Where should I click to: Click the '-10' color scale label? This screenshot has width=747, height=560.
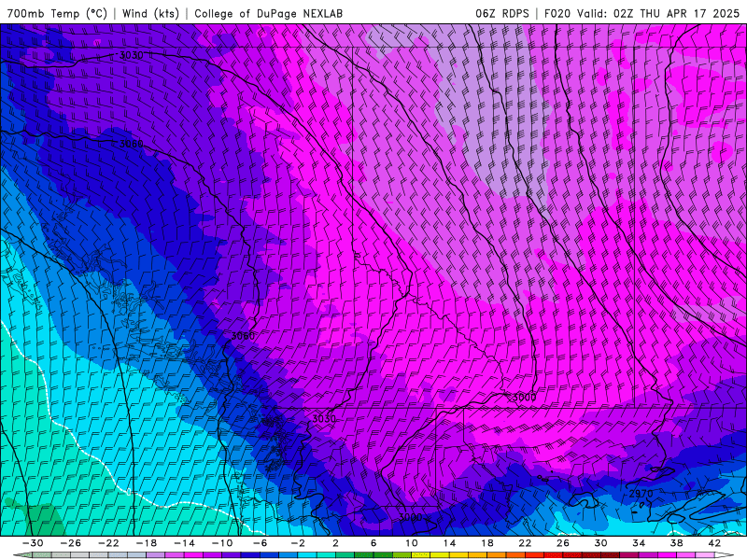(x=222, y=543)
